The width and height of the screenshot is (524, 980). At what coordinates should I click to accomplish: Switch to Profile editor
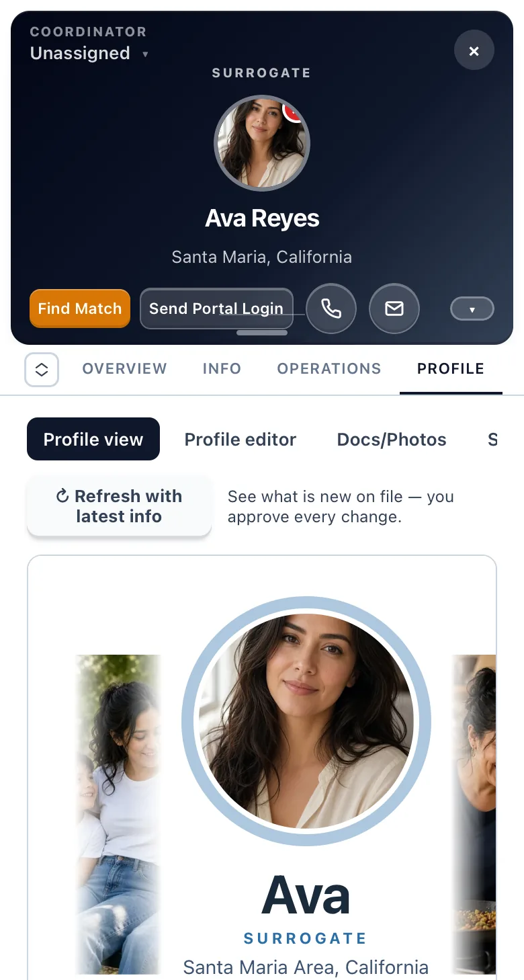tap(241, 440)
